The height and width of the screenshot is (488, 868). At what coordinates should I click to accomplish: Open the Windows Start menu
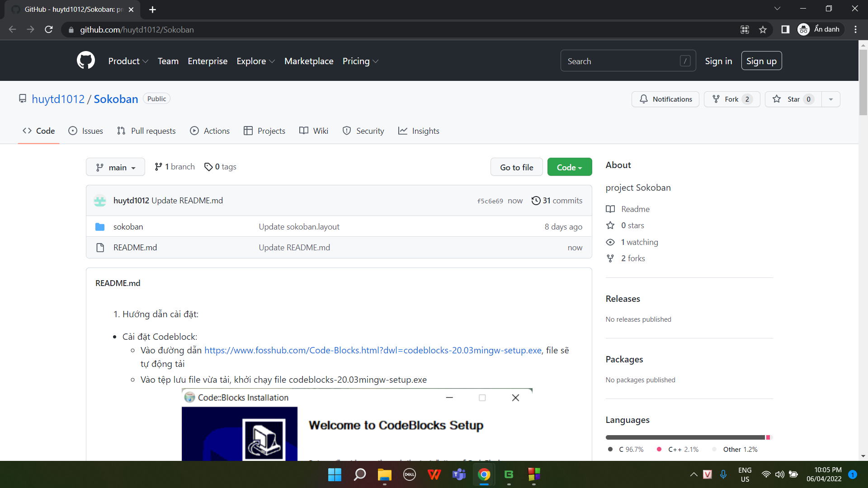[335, 474]
